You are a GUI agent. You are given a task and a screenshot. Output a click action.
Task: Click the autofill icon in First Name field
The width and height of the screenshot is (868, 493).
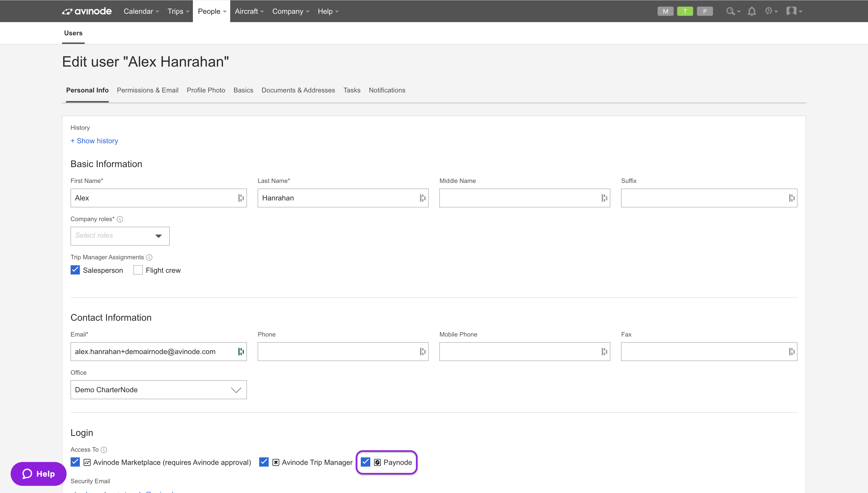(x=241, y=198)
